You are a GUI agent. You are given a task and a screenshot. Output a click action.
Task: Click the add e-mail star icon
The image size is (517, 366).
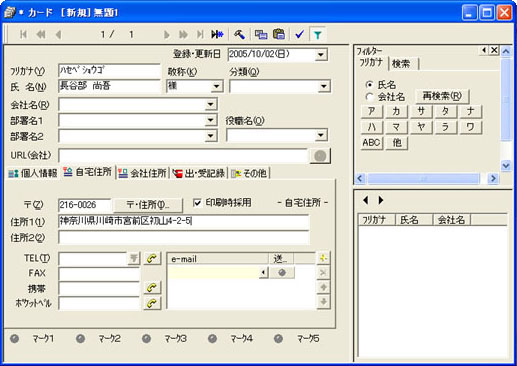click(x=323, y=258)
